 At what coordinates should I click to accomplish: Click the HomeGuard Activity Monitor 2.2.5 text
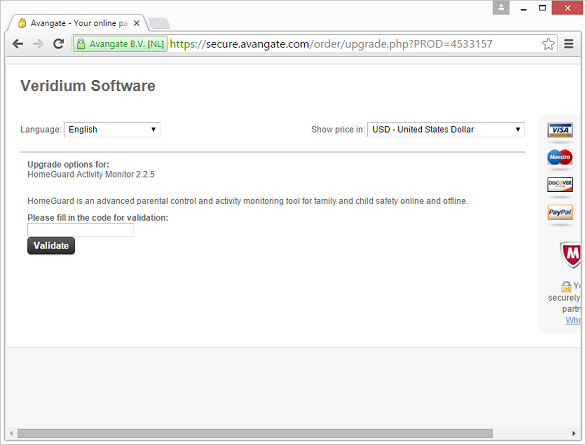(x=91, y=174)
